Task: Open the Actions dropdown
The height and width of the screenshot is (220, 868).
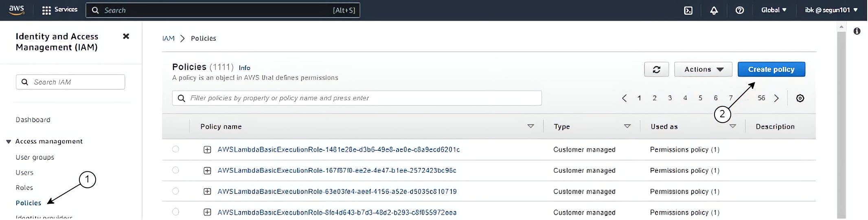Action: pos(703,70)
